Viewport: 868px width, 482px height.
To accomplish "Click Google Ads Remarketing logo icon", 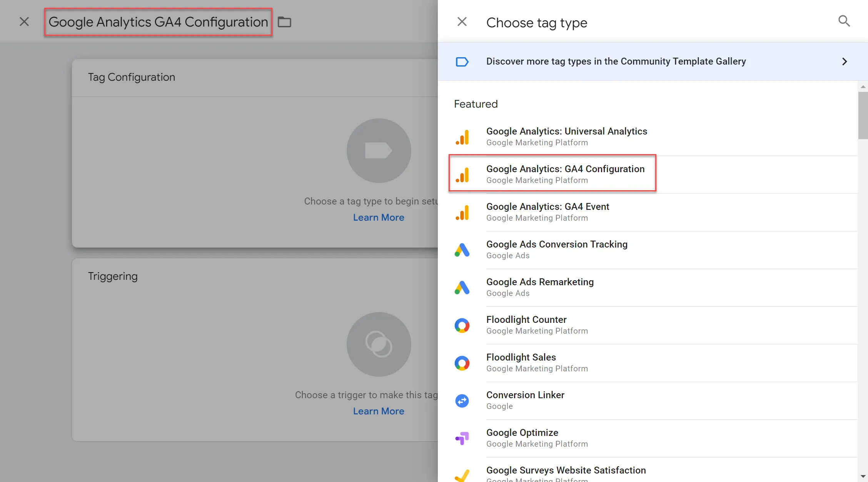I will (x=462, y=288).
